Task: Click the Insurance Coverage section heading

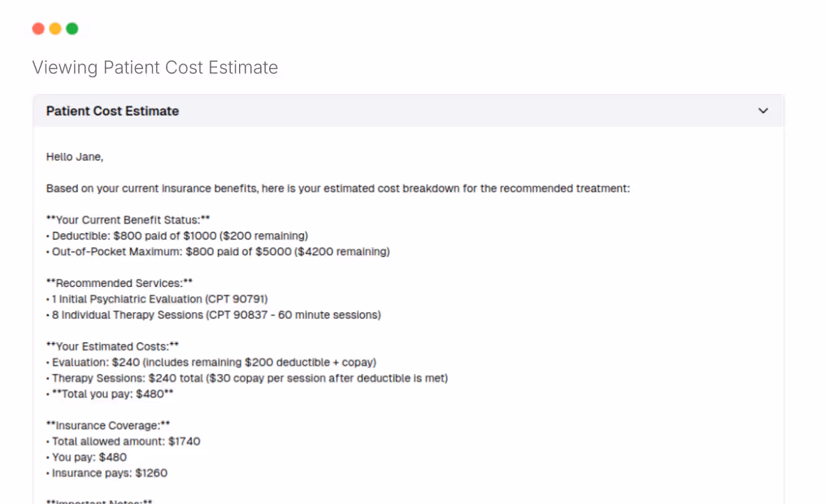Action: 106,424
